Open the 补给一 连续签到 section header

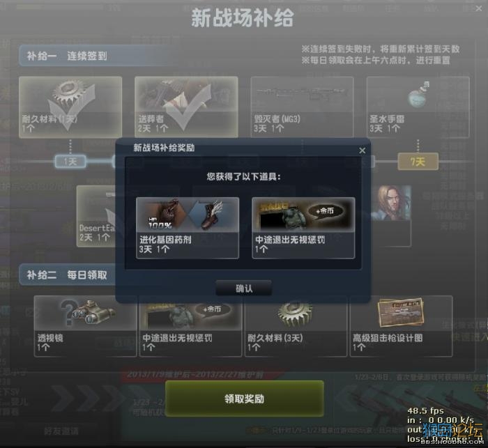(67, 56)
